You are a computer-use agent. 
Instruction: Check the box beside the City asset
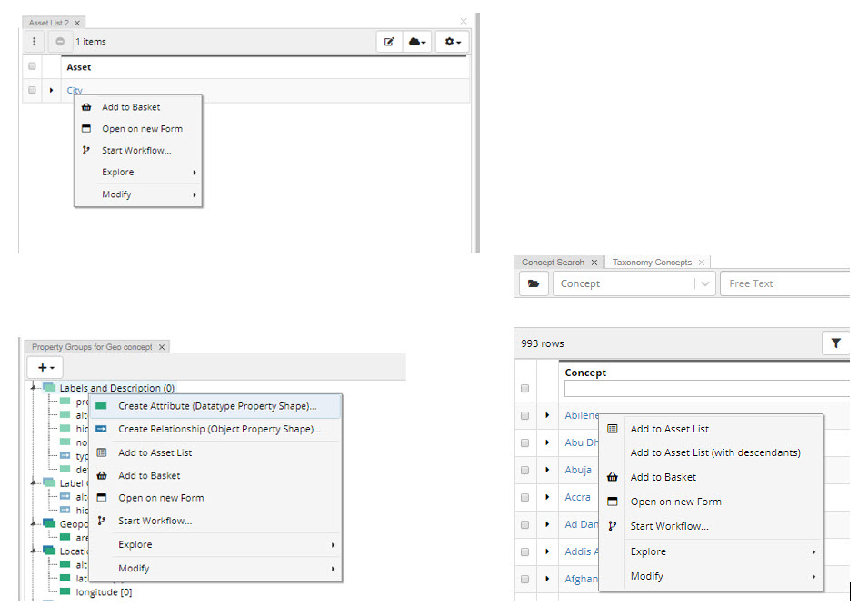33,91
